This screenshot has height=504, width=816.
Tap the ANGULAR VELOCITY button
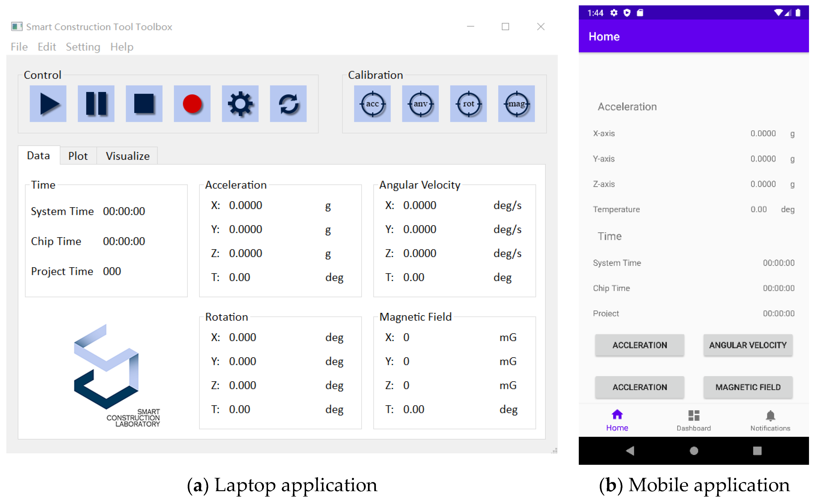click(x=747, y=345)
